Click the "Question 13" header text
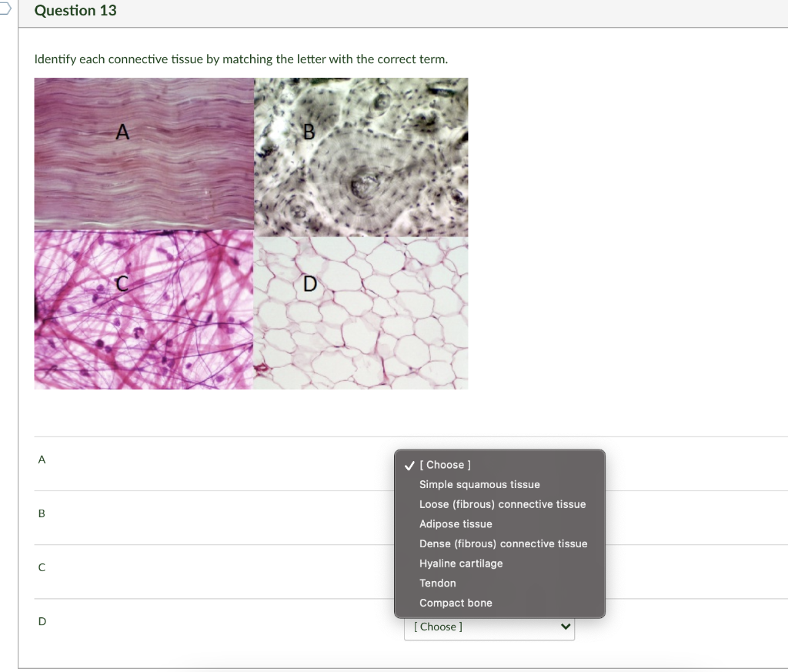788x672 pixels. (x=75, y=11)
